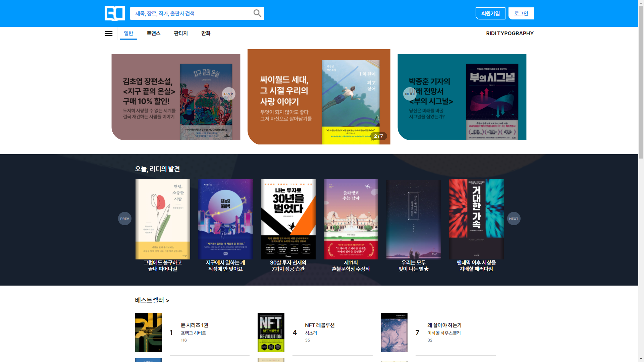The height and width of the screenshot is (362, 644).
Task: Click the NEXT arrow in 오늘, 리디의 발견 carousel
Action: 514,218
